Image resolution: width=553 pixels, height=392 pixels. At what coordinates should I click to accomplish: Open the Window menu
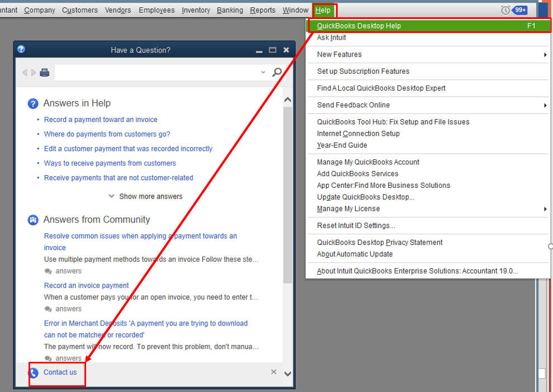click(295, 10)
